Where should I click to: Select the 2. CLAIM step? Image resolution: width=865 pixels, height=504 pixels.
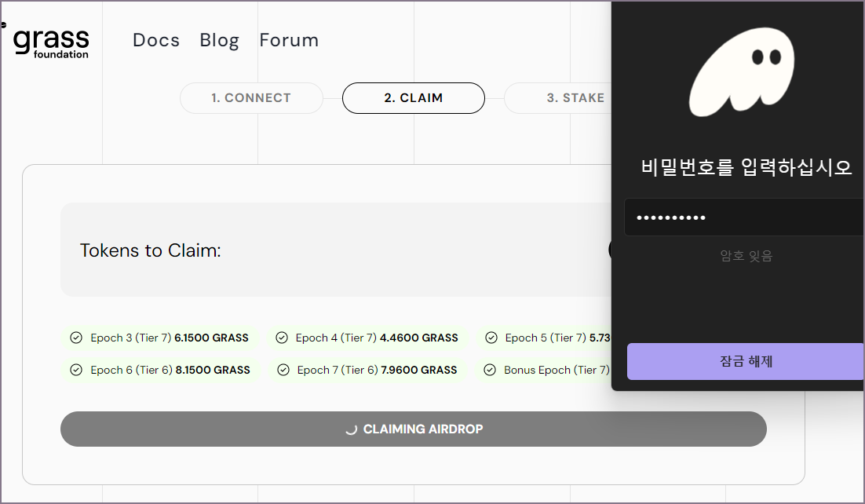(414, 97)
